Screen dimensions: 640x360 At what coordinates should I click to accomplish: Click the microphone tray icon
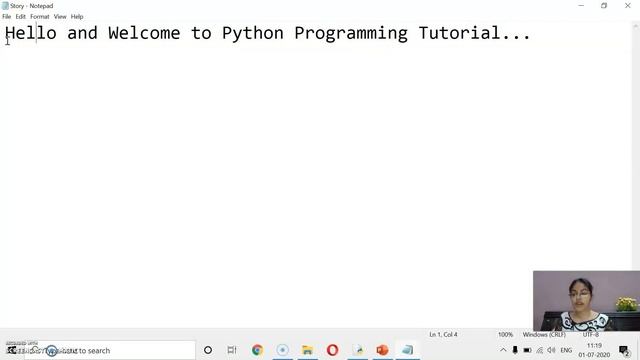pos(515,350)
